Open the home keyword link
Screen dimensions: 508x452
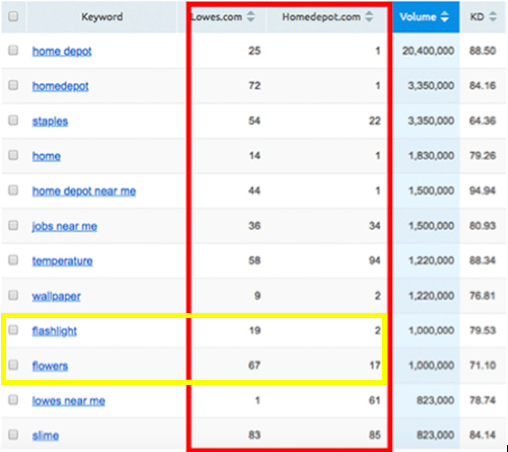tap(46, 156)
